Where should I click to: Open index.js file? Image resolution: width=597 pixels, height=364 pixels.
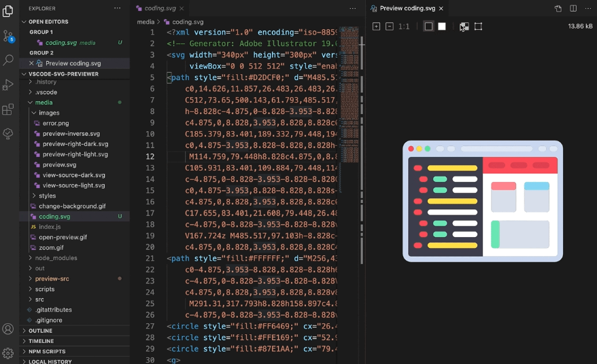[74, 227]
